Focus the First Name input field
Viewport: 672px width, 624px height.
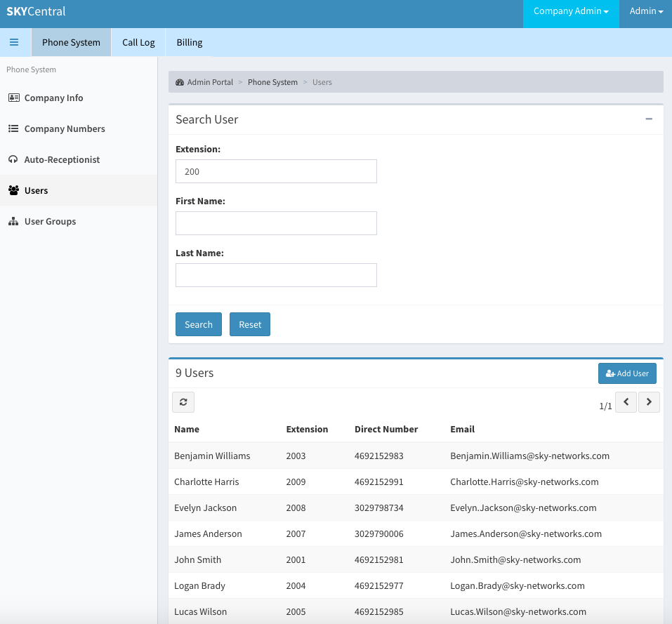[x=276, y=223]
